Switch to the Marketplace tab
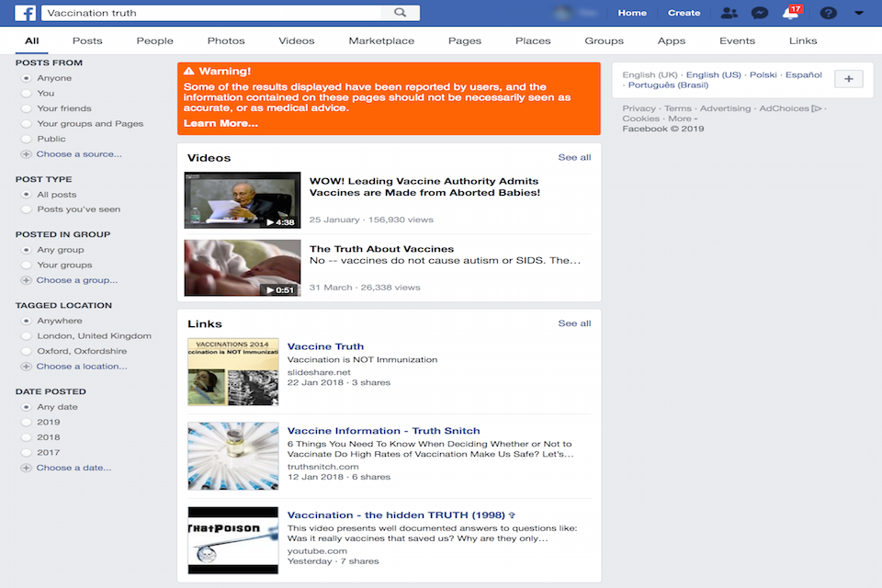Viewport: 882px width, 588px height. [x=381, y=40]
